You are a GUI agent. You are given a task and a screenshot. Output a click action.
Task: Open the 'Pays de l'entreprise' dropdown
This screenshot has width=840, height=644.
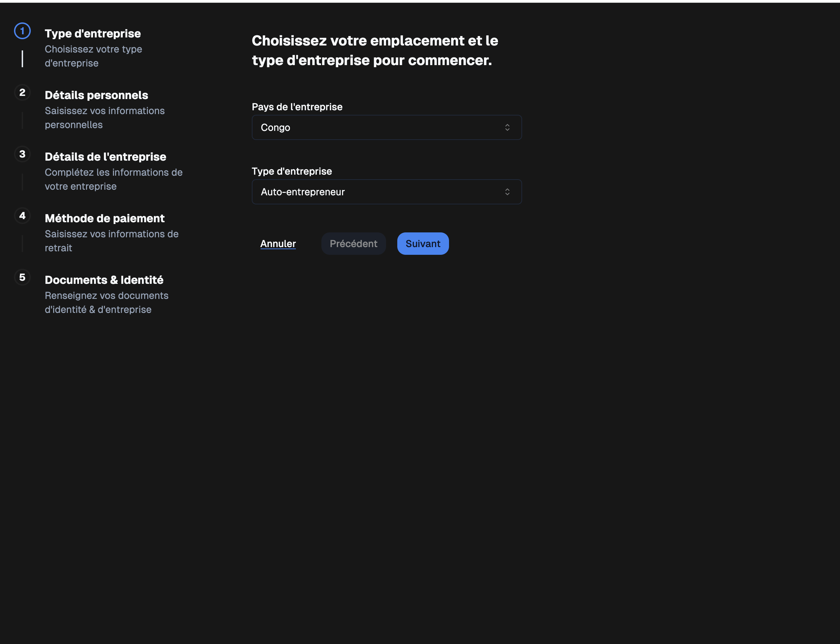[386, 127]
